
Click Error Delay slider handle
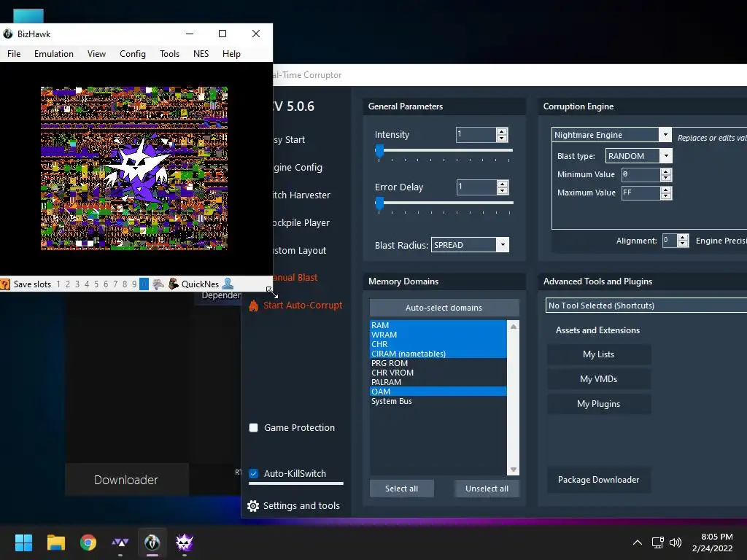(379, 203)
